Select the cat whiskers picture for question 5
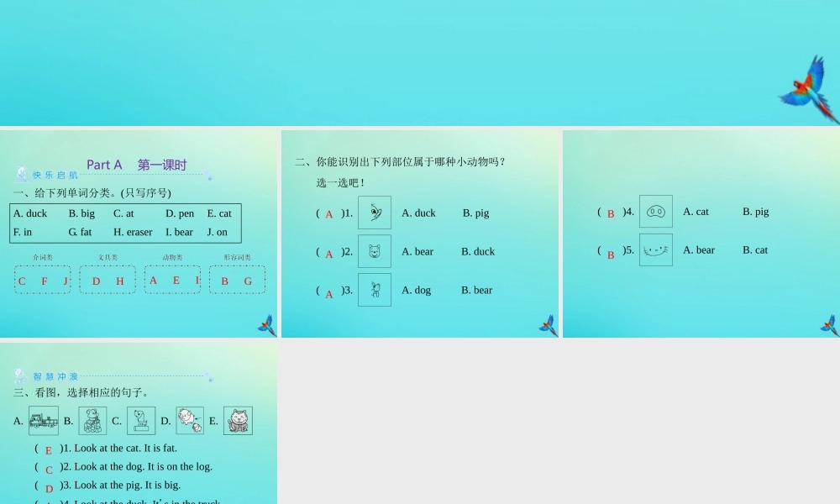The width and height of the screenshot is (840, 504). point(656,249)
